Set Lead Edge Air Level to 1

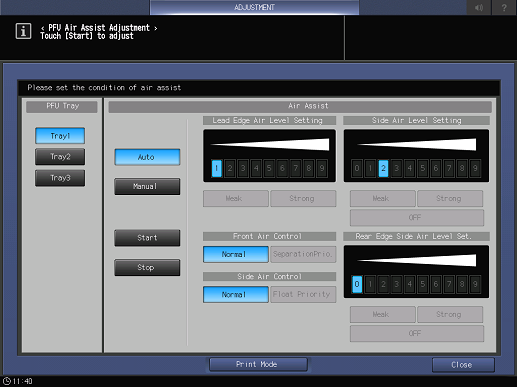[x=217, y=168]
